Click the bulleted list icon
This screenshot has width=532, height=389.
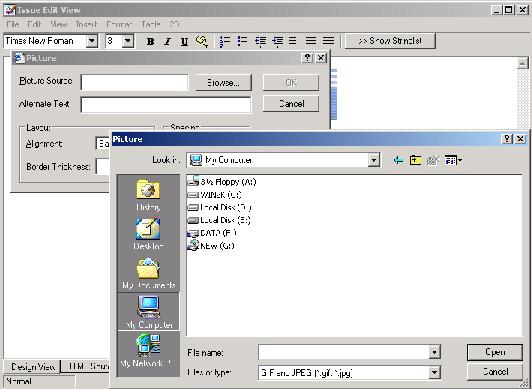coord(242,41)
